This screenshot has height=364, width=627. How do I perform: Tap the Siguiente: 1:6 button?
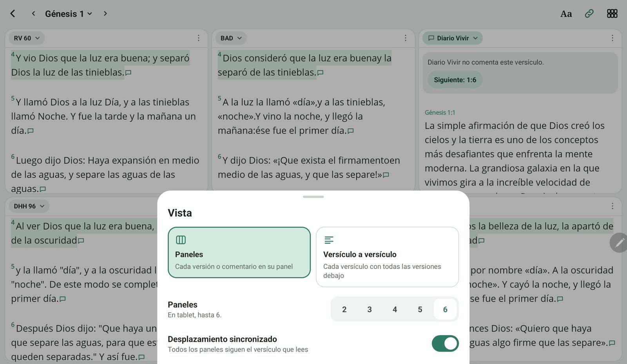pos(455,80)
